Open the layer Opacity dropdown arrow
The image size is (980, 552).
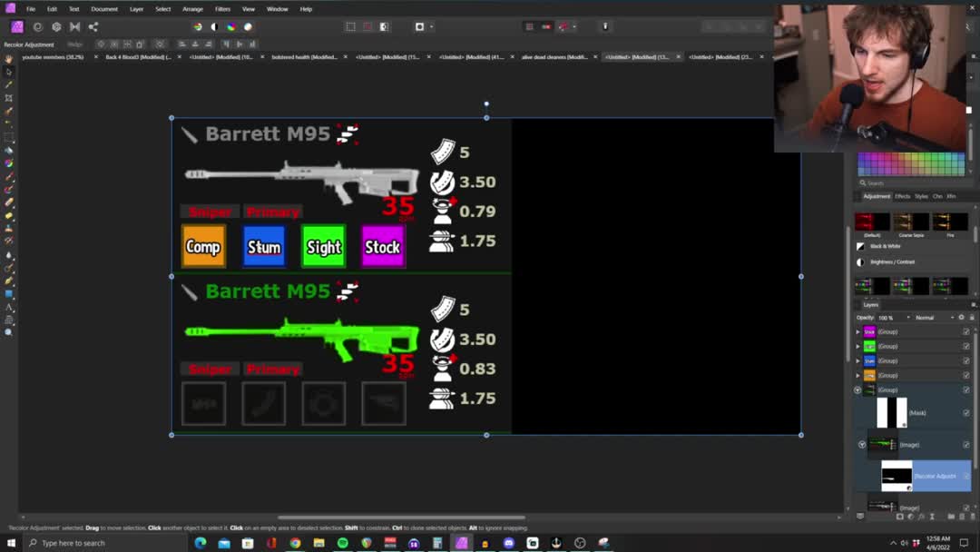point(908,318)
